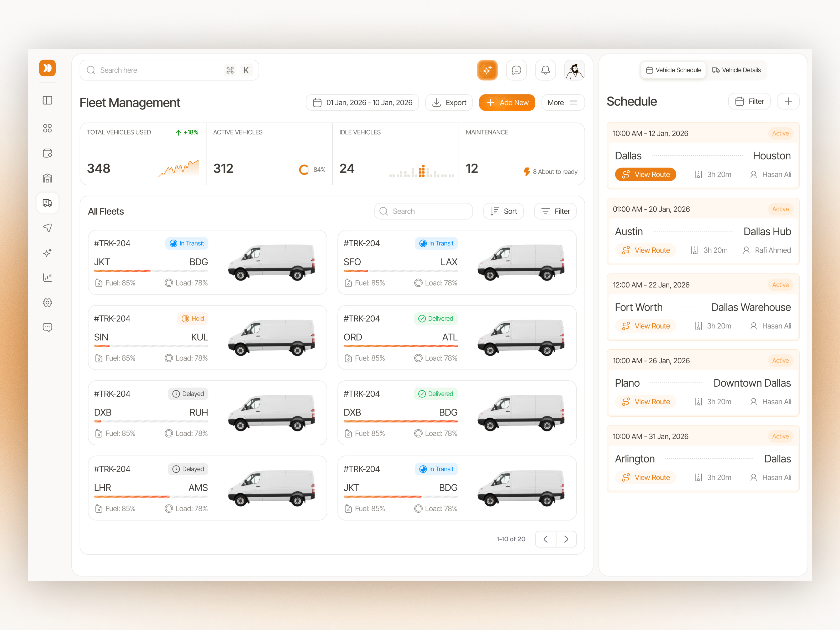Open the AI sparkle icon in sidebar
840x630 pixels.
48,253
